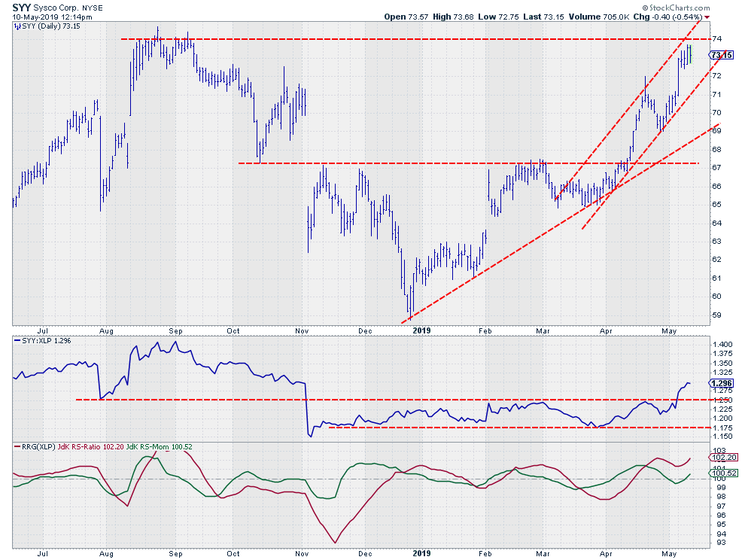Click the May label under the price panel
The height and width of the screenshot is (560, 745).
pos(669,331)
